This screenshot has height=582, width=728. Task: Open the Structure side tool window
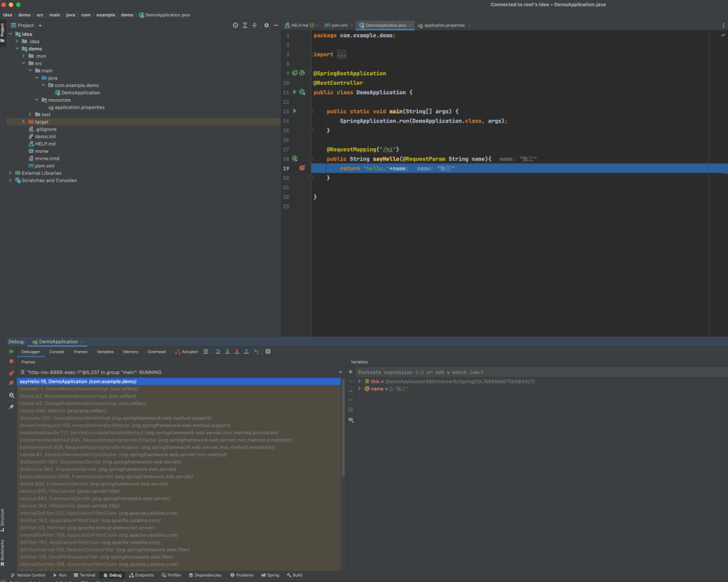[3, 520]
